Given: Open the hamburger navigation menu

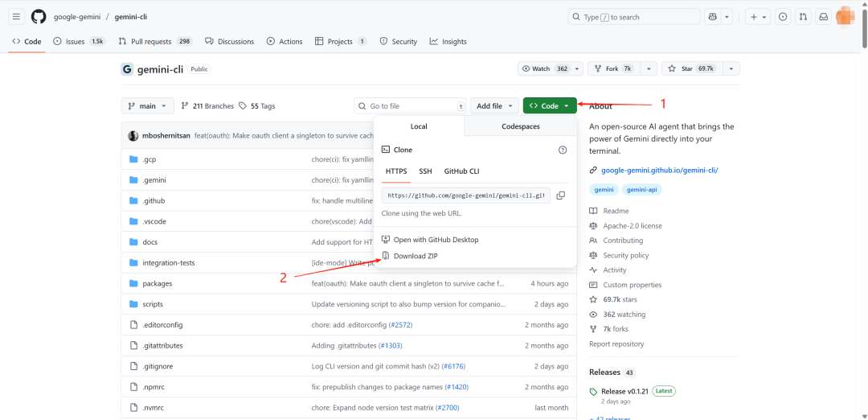Looking at the screenshot, I should (16, 17).
